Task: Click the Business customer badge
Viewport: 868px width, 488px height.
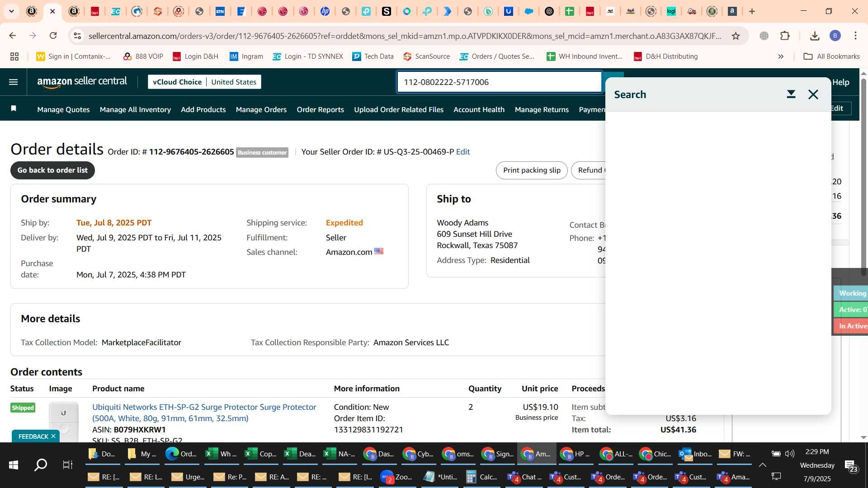Action: [262, 152]
